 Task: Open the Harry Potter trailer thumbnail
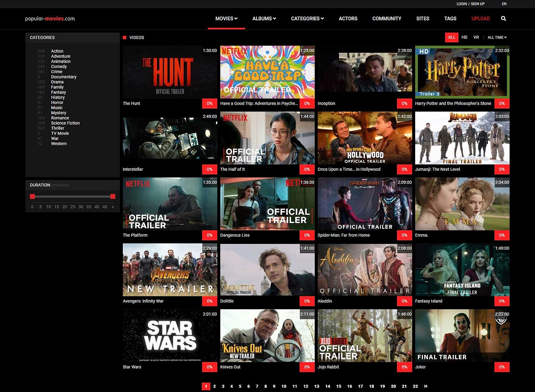pyautogui.click(x=462, y=72)
